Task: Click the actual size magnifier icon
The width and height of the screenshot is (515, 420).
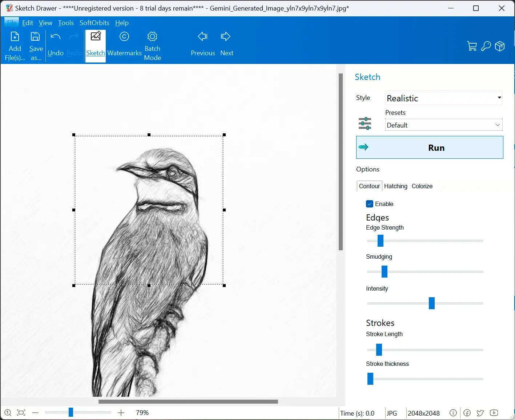Action: click(x=8, y=413)
